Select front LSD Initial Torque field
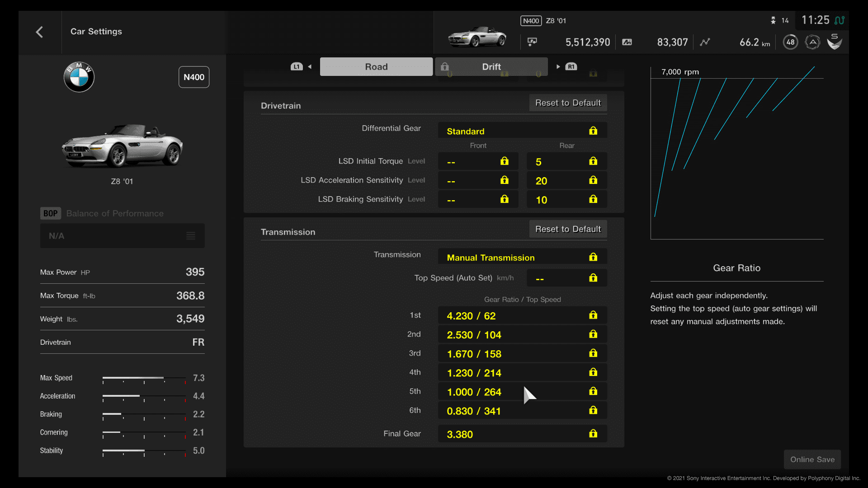Viewport: 868px width, 488px height. coord(478,161)
